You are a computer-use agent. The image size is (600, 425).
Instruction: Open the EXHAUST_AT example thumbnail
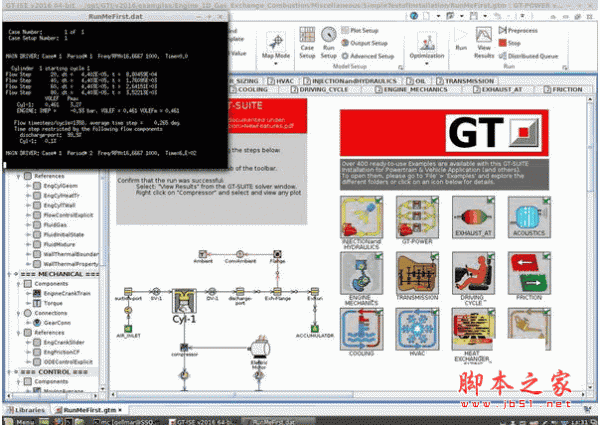(x=473, y=217)
